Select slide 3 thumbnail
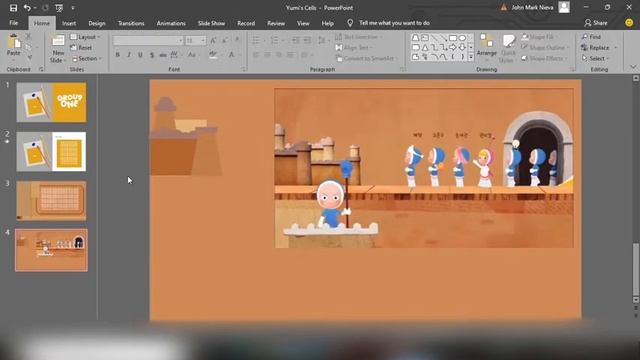This screenshot has width=640, height=360. [51, 200]
